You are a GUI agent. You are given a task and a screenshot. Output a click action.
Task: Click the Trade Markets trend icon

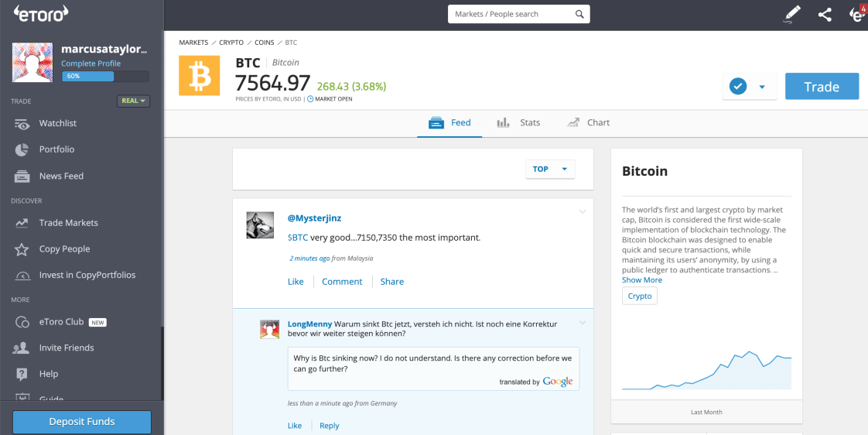[22, 223]
